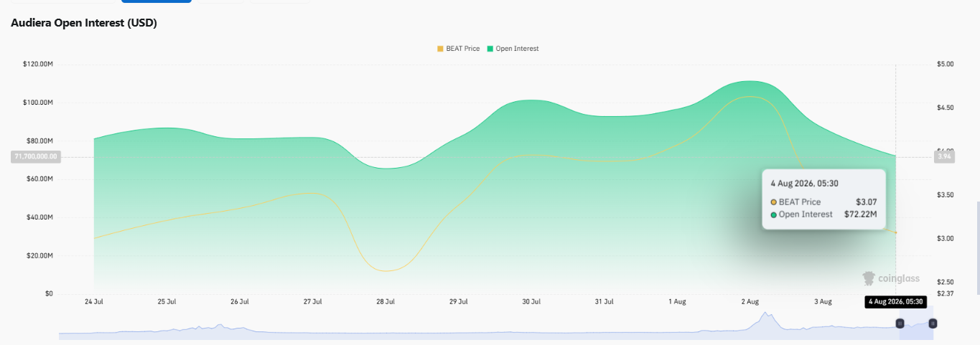Click the yellow BEAT Price dot in tooltip
This screenshot has height=345, width=980.
click(x=773, y=202)
